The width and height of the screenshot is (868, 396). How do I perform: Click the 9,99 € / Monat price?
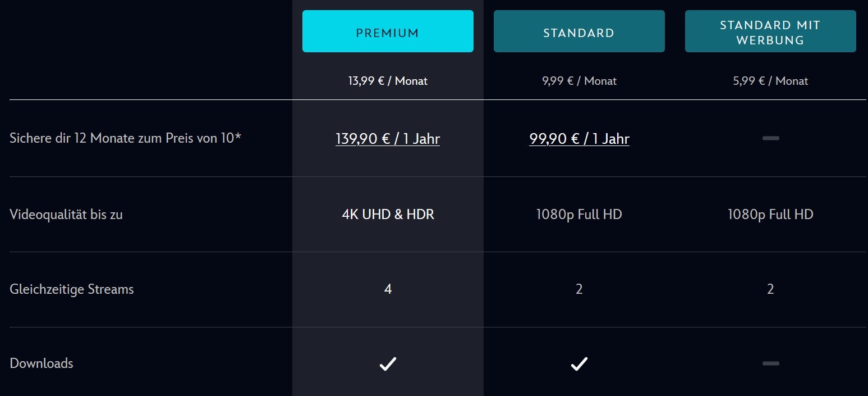tap(579, 81)
